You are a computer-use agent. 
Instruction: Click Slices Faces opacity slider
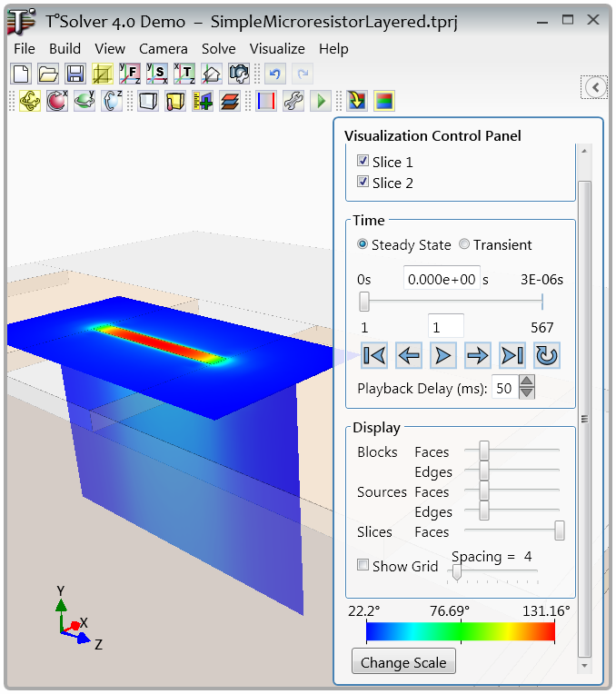point(560,530)
